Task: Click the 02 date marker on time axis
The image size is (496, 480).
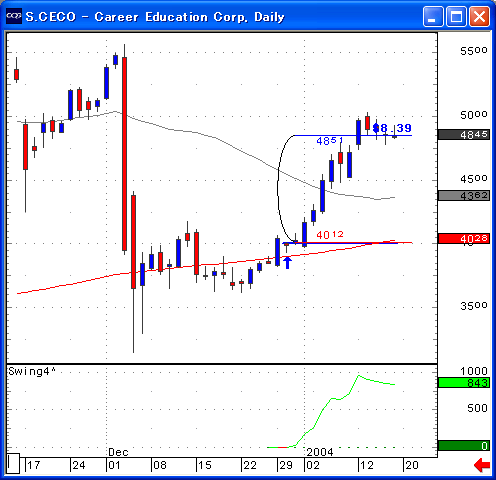Action: (x=313, y=465)
